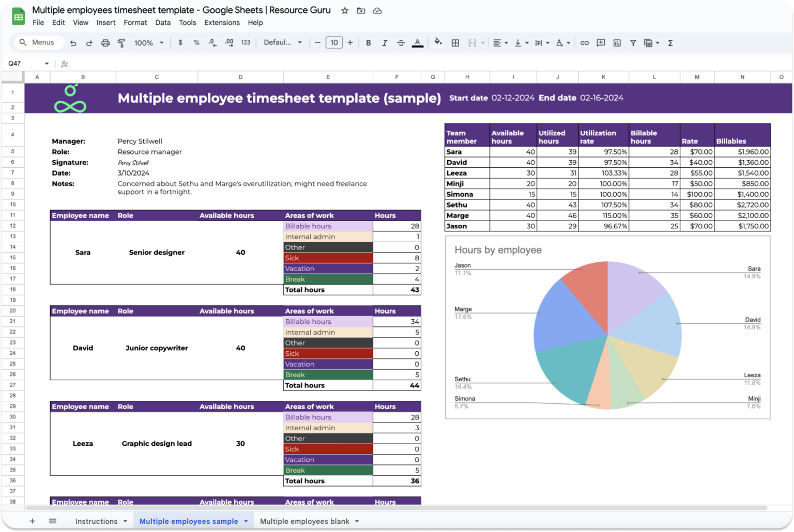Image resolution: width=794 pixels, height=532 pixels.
Task: Create a filter with the funnel icon
Action: (x=633, y=42)
